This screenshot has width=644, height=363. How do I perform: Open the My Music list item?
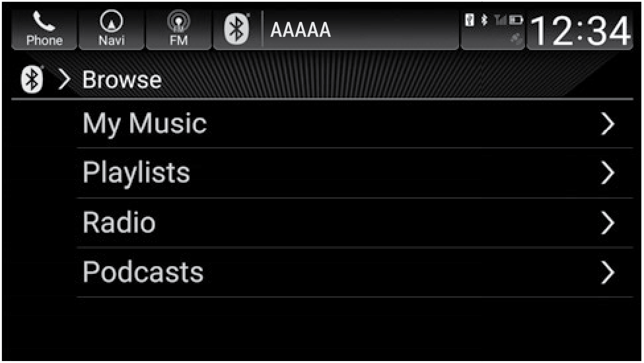coord(145,124)
